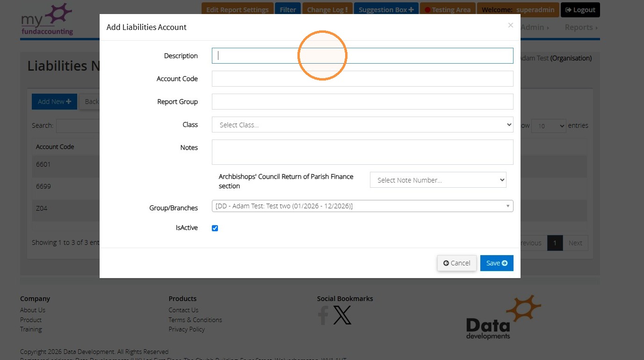The image size is (644, 360).
Task: Click the Logout button
Action: coord(580,9)
